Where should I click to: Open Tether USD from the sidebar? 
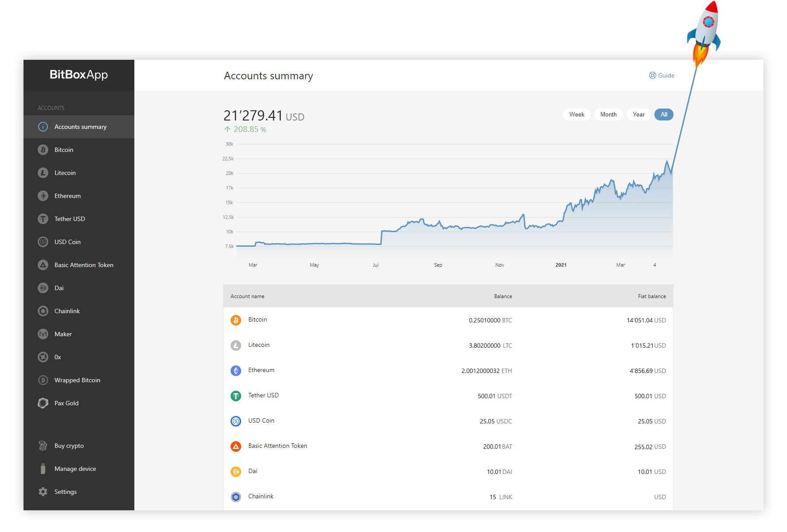tap(79, 219)
